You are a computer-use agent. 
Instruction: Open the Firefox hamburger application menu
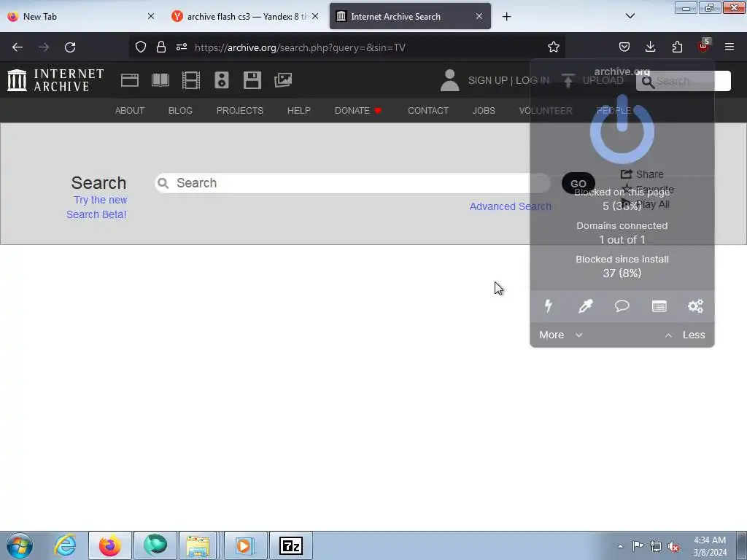click(x=729, y=47)
